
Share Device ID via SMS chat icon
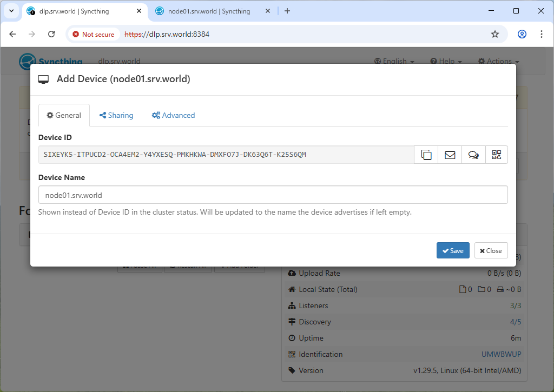[473, 155]
